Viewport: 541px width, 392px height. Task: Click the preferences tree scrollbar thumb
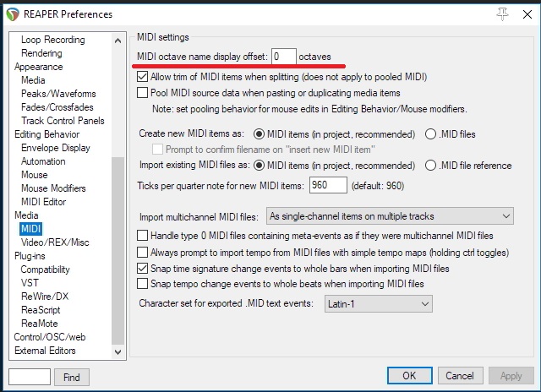(117, 251)
